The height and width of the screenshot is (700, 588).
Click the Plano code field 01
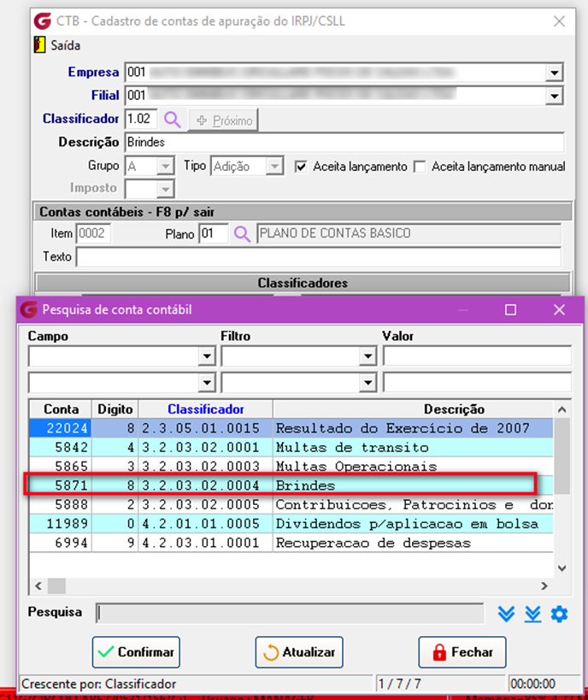click(214, 234)
